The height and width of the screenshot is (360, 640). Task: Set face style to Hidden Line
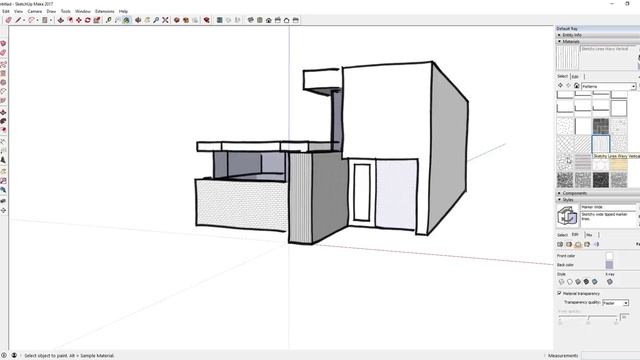[570, 282]
